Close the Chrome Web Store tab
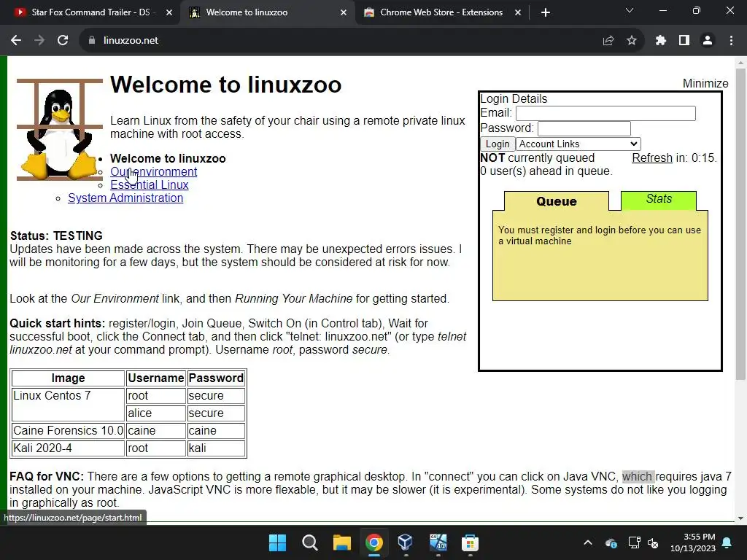 pyautogui.click(x=518, y=12)
